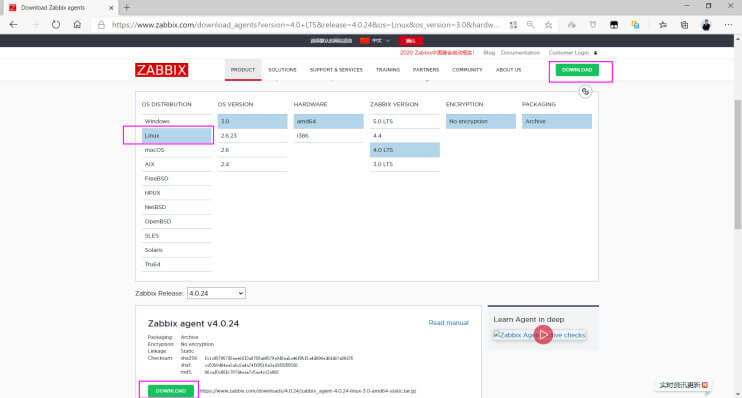Screen dimensions: 742x398
Task: Open the Customer Login link
Action: point(568,53)
